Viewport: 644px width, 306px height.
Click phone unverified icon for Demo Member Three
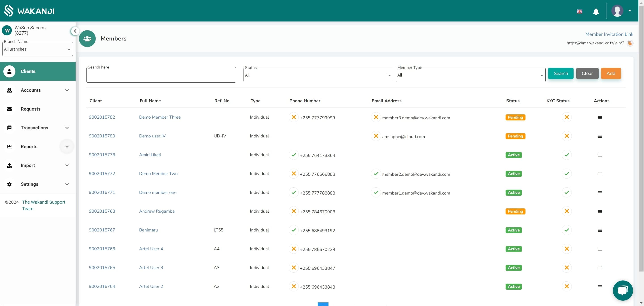tap(294, 117)
